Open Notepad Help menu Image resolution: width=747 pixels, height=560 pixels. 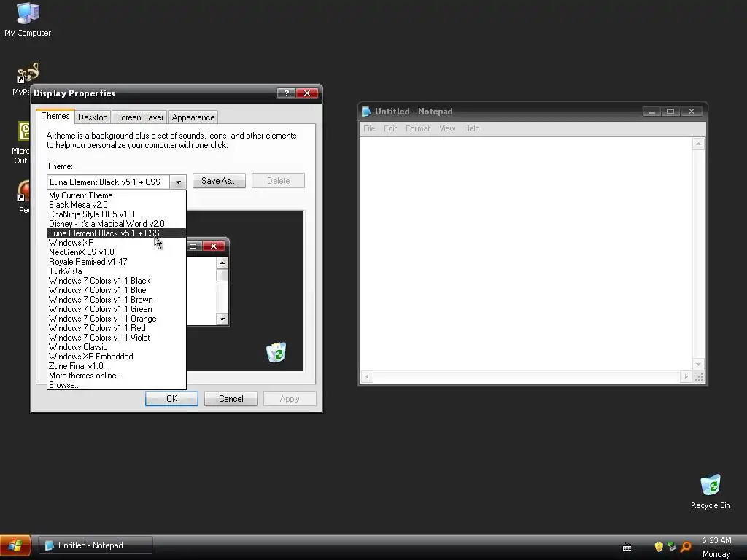click(472, 128)
